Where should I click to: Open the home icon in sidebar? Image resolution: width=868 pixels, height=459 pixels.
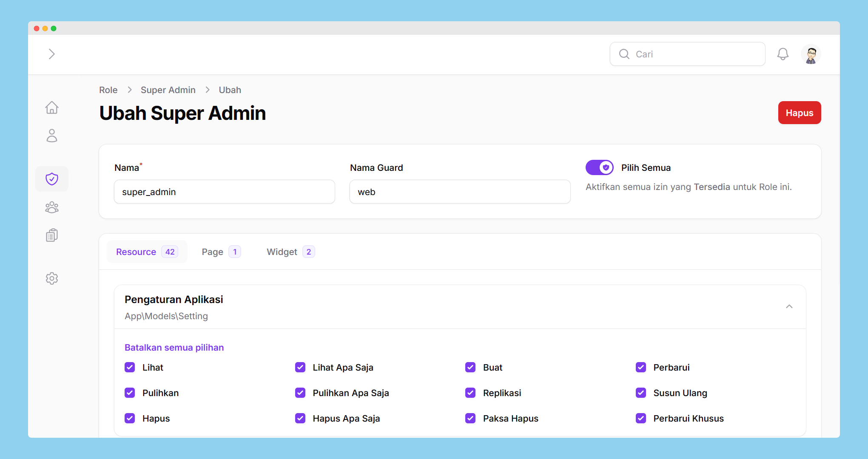[52, 108]
